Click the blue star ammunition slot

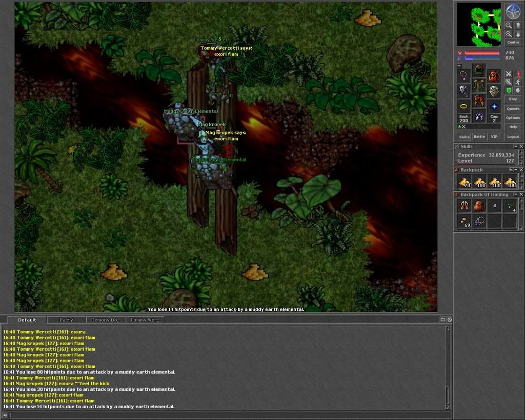(494, 107)
